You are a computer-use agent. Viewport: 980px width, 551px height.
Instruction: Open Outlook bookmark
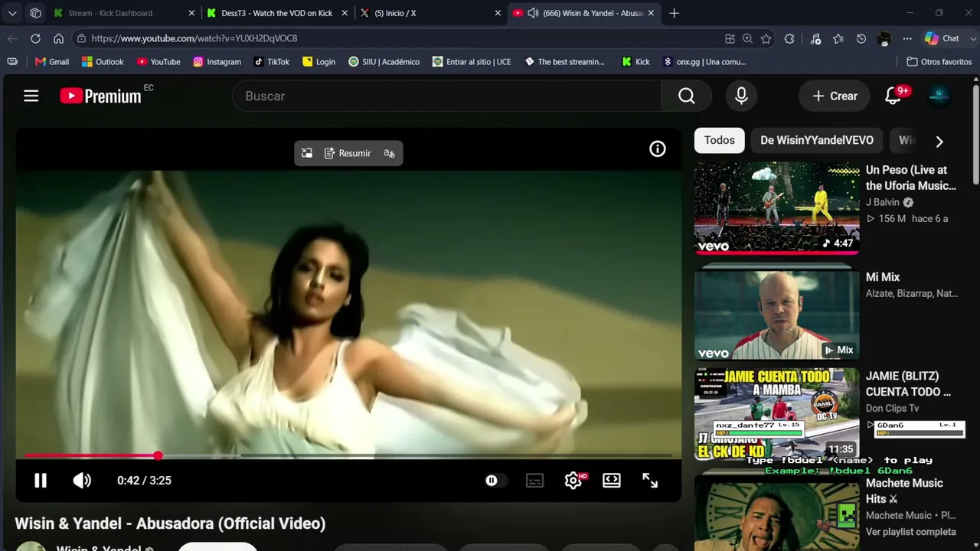tap(103, 62)
